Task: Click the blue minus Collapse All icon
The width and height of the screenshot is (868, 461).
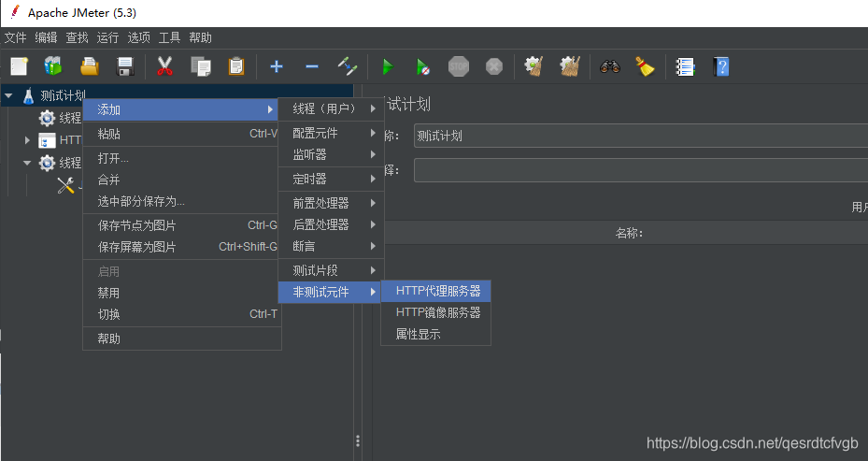Action: pyautogui.click(x=312, y=67)
